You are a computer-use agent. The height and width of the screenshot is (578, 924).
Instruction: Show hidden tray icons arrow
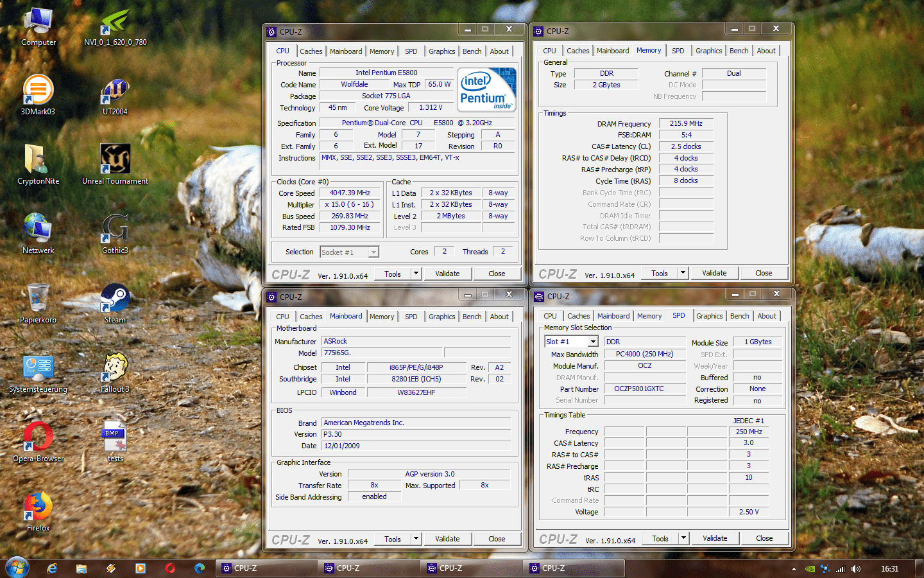pos(794,569)
